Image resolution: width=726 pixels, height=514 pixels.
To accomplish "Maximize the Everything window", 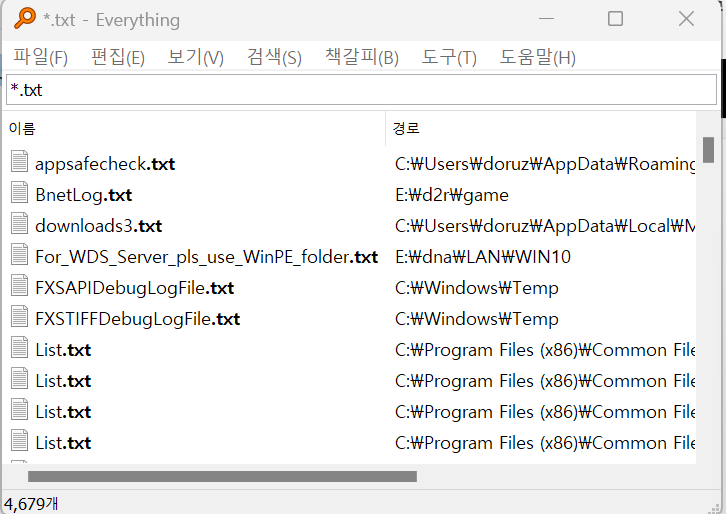I will 615,19.
